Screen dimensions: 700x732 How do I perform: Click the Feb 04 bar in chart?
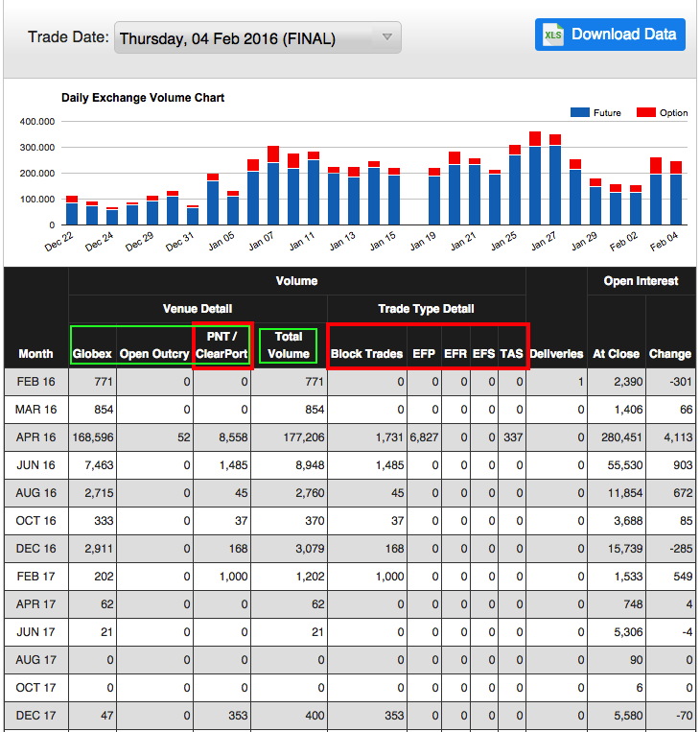click(x=676, y=193)
